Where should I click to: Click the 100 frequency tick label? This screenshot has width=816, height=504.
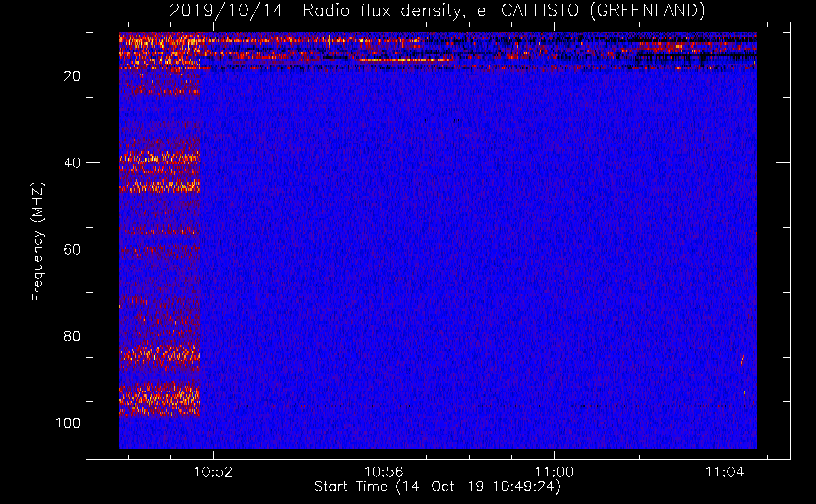pyautogui.click(x=68, y=423)
